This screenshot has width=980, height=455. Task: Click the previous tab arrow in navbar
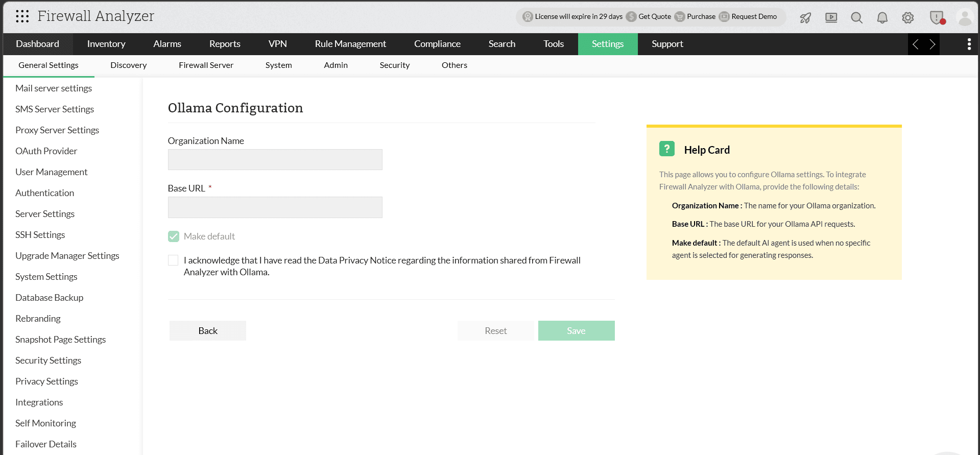point(916,44)
